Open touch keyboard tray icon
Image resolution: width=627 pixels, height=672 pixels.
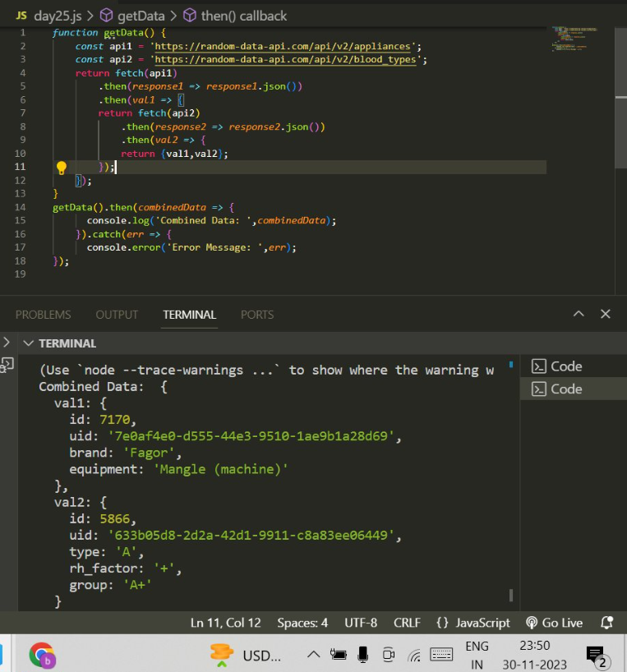pyautogui.click(x=441, y=655)
